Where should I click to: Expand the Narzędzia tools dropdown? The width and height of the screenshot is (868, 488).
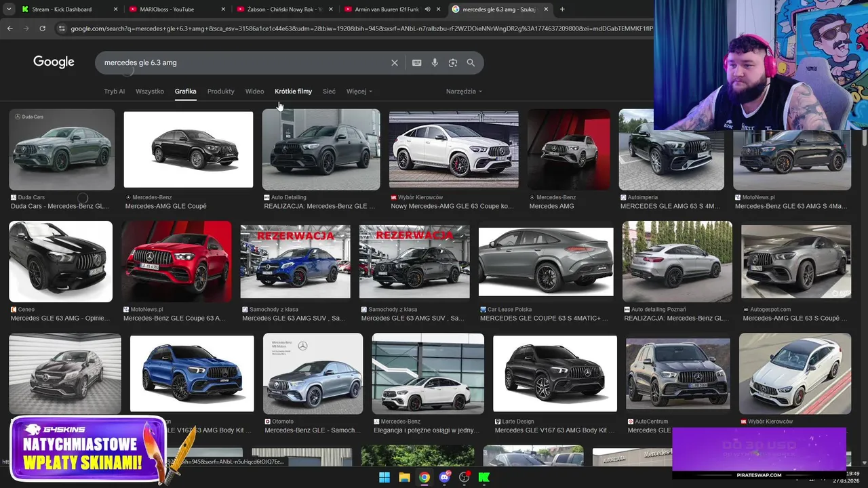[x=464, y=91]
